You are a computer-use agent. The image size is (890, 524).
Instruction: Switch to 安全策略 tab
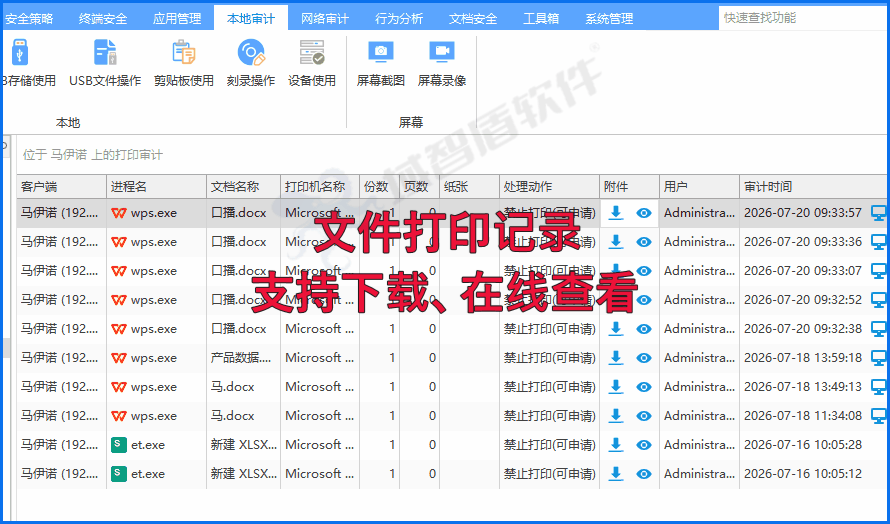[x=28, y=18]
